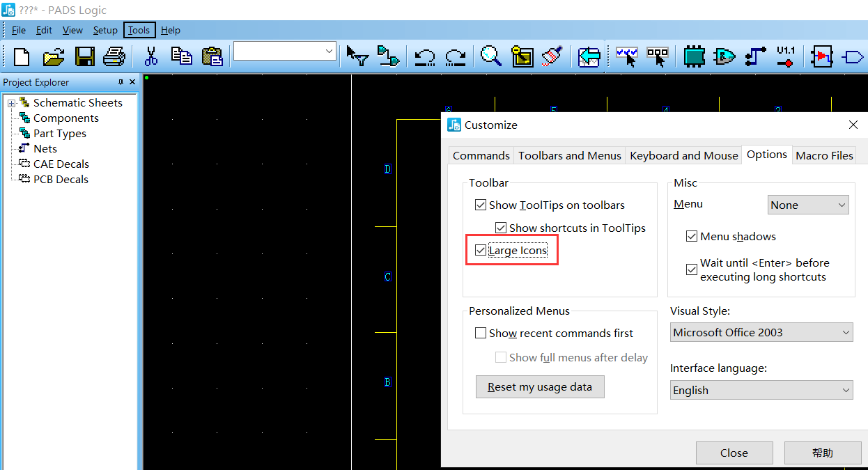Click the Undo toolbar icon
Viewport: 868px width, 470px height.
(424, 56)
